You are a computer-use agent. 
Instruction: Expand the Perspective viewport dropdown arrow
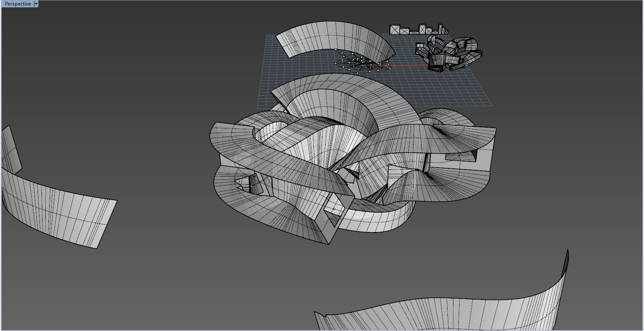36,4
